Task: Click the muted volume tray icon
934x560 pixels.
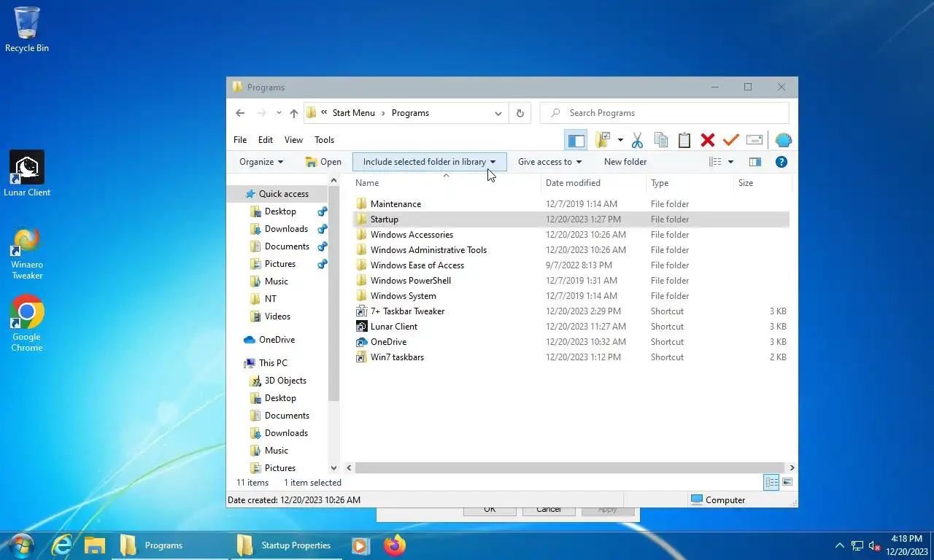Action: tap(874, 546)
